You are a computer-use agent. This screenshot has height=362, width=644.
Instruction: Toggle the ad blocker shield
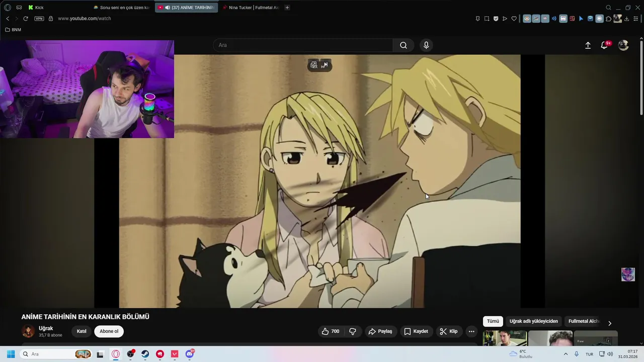point(496,19)
